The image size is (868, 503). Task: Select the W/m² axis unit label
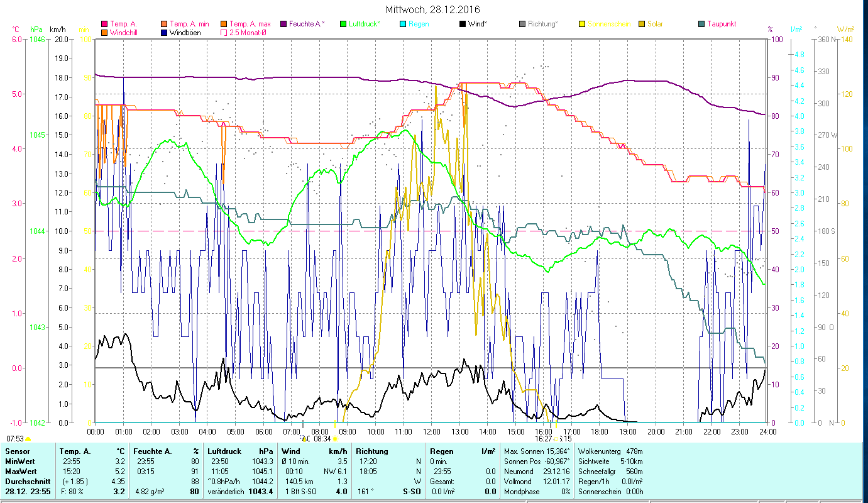845,29
